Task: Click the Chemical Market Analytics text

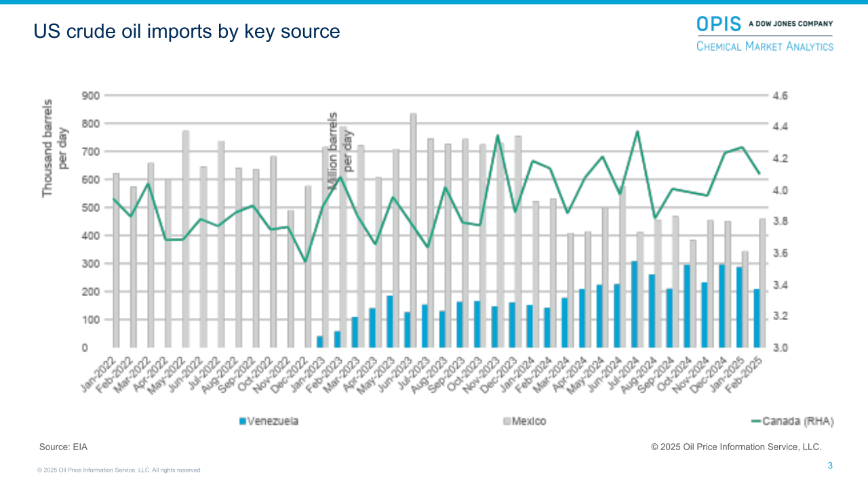Action: [765, 46]
